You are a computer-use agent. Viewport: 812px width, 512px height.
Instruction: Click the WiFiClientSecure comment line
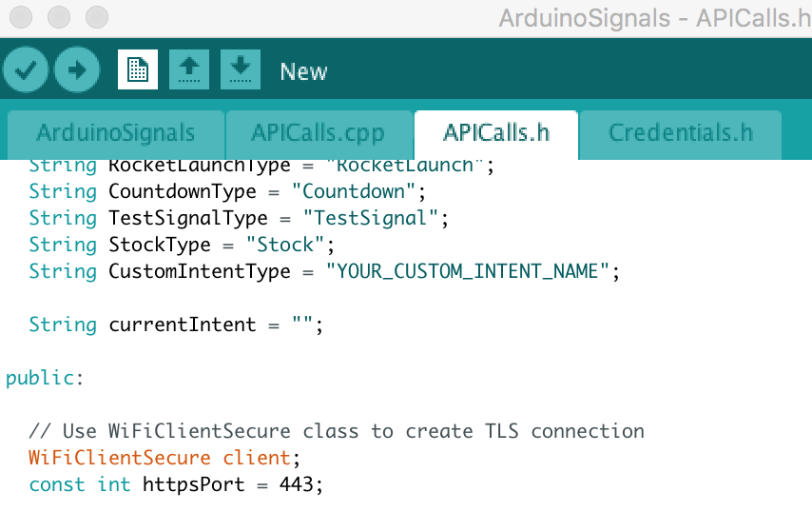click(x=337, y=431)
